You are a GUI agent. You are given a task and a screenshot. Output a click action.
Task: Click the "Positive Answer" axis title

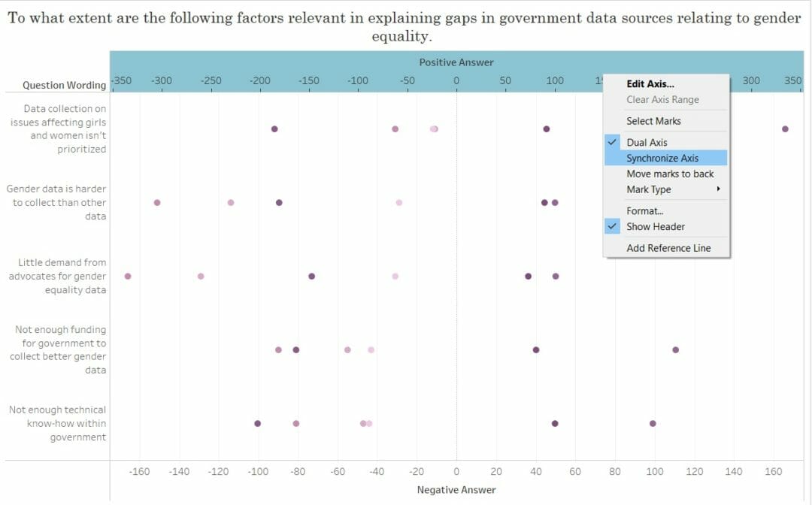click(x=456, y=62)
